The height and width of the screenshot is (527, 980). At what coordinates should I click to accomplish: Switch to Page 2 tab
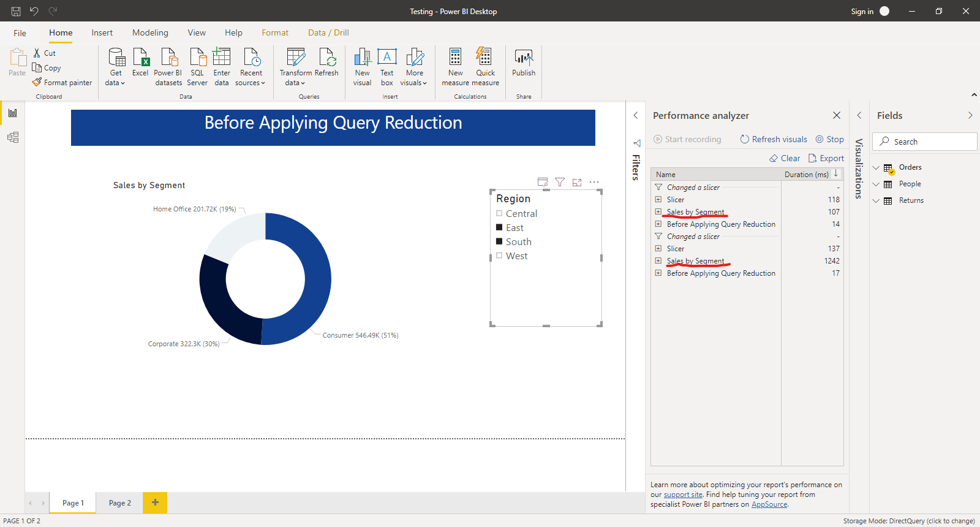[120, 503]
